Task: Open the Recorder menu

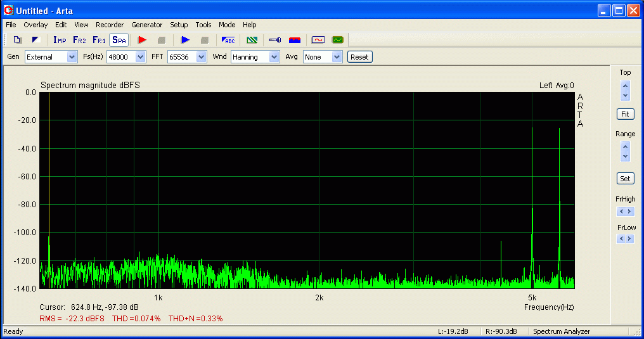Action: click(110, 25)
